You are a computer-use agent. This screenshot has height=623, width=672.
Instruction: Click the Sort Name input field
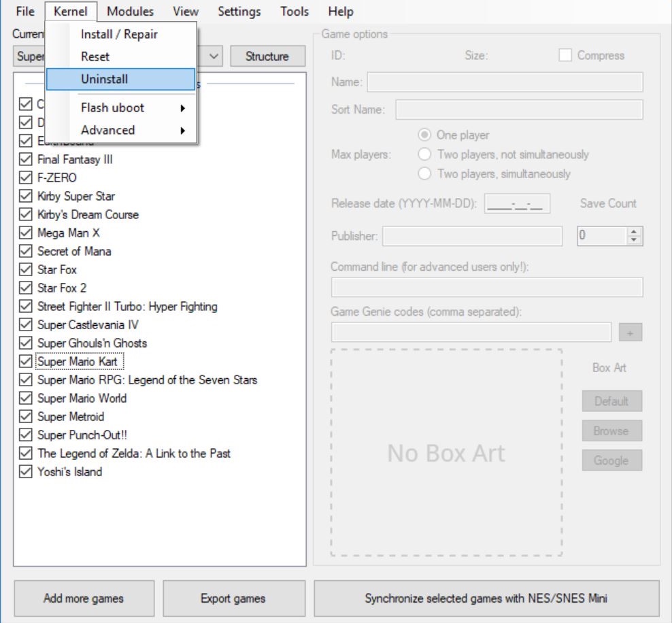[x=519, y=110]
